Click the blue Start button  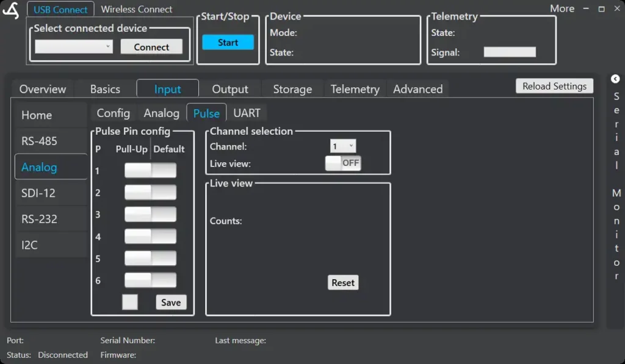point(228,43)
